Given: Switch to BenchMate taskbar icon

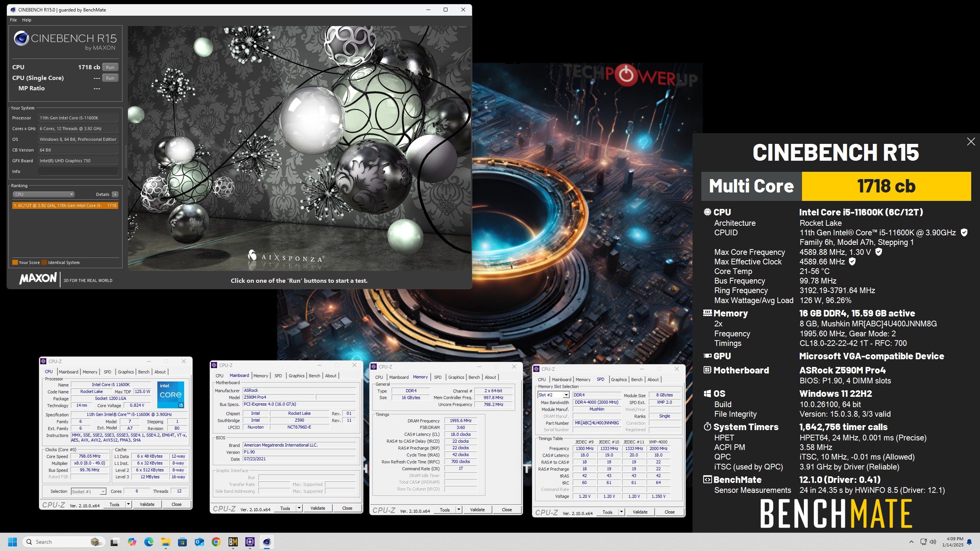Looking at the screenshot, I should coord(233,542).
